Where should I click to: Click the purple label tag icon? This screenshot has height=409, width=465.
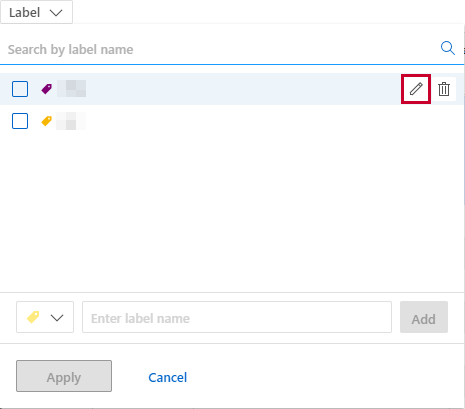[x=47, y=89]
